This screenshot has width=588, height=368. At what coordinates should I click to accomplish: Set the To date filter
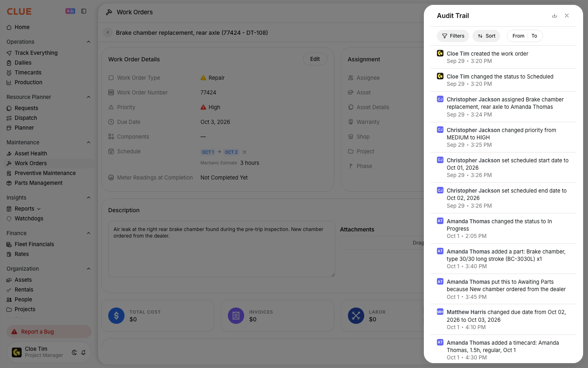(x=535, y=36)
